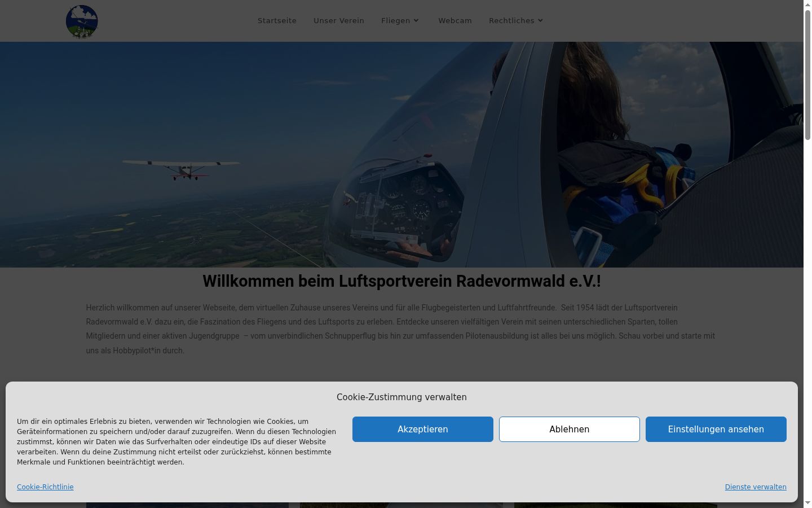
Task: Decline cookies with Ablehnen button
Action: pyautogui.click(x=570, y=429)
